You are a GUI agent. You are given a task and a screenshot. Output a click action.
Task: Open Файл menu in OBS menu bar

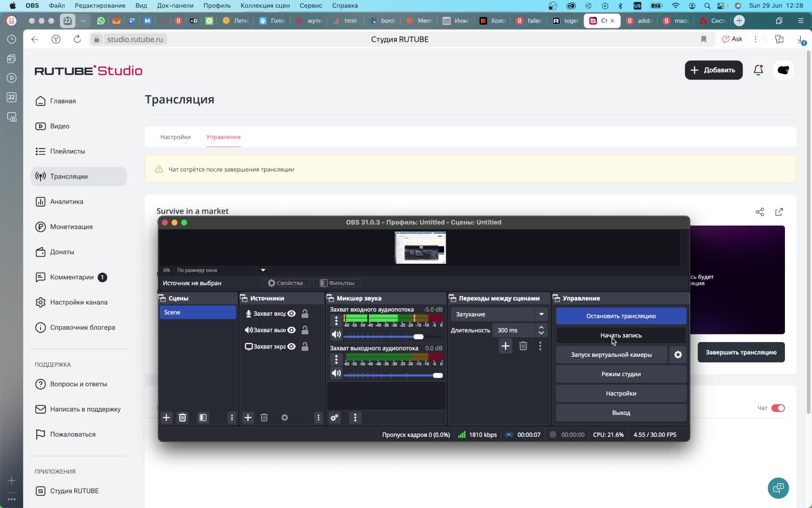pos(57,6)
